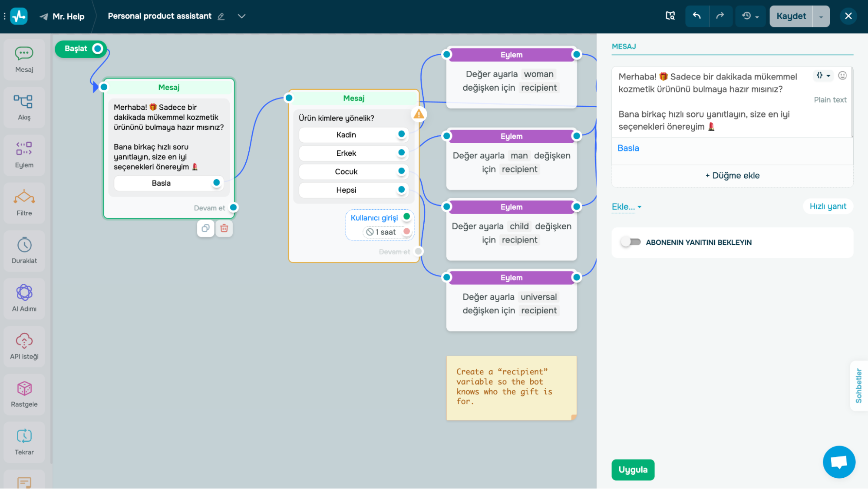The image size is (868, 489).
Task: Toggle 'Abonenin yanıtını bekleyin' switch
Action: (630, 242)
